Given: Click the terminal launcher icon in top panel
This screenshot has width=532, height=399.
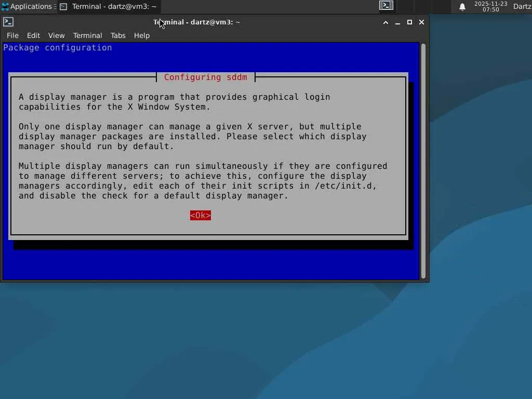Looking at the screenshot, I should tap(386, 5).
